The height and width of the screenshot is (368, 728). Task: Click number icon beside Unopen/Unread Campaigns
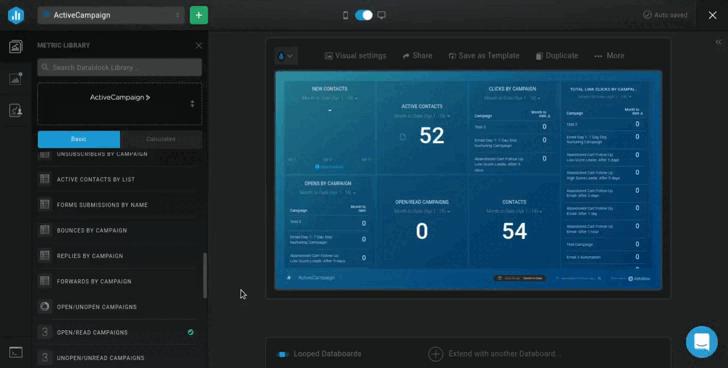[45, 358]
